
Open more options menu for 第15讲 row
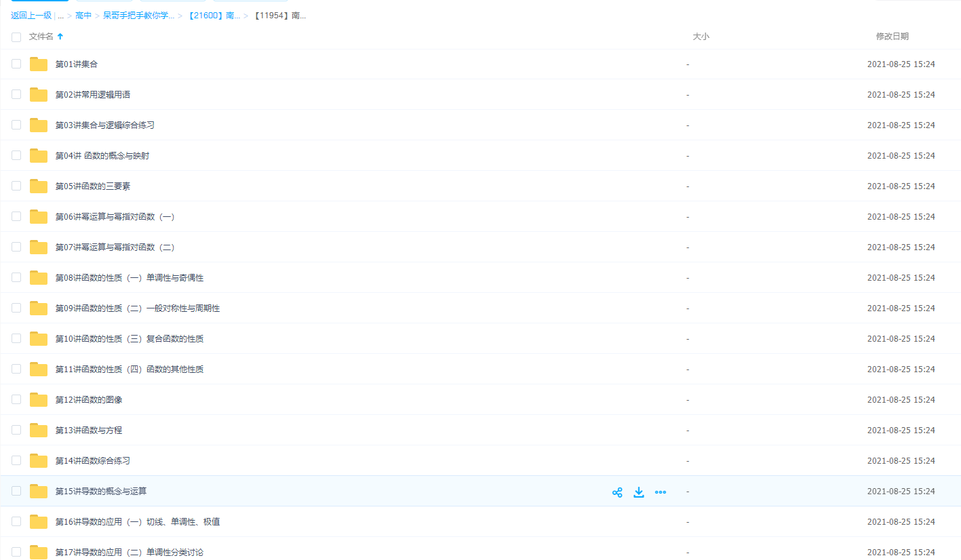coord(661,492)
